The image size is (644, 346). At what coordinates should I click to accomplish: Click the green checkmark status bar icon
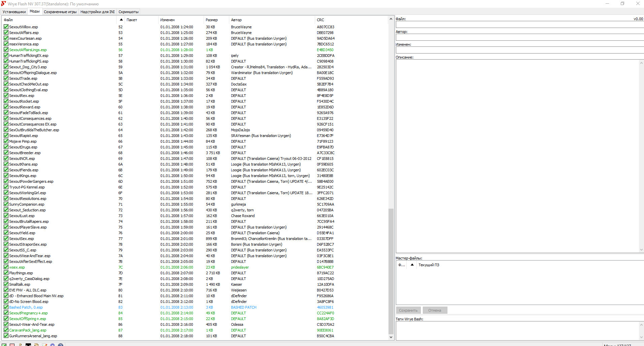(x=4, y=345)
